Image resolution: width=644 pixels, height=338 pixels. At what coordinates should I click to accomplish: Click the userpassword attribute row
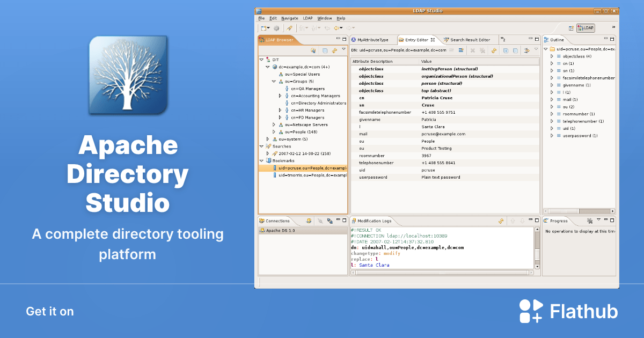coord(445,177)
